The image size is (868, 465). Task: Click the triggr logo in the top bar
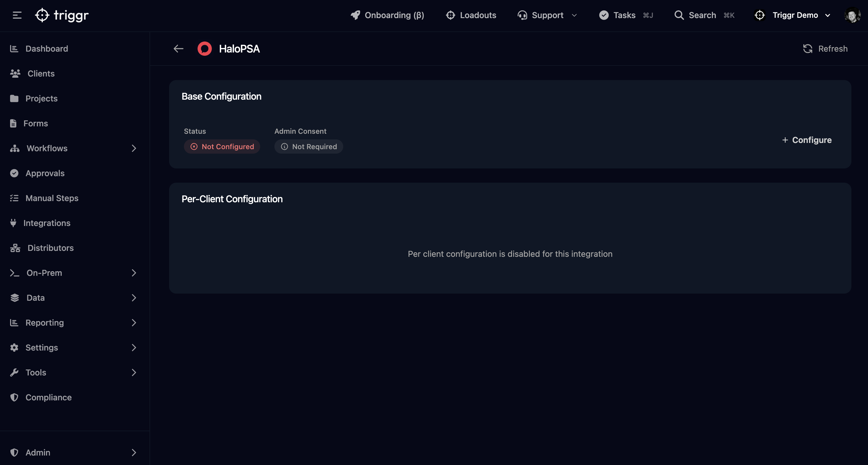click(62, 15)
